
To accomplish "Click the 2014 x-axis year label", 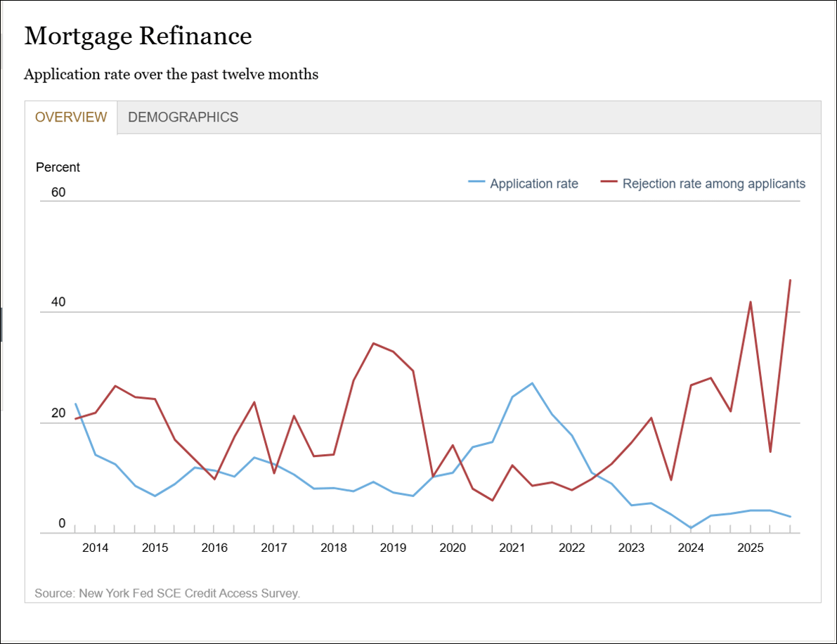I will click(95, 548).
